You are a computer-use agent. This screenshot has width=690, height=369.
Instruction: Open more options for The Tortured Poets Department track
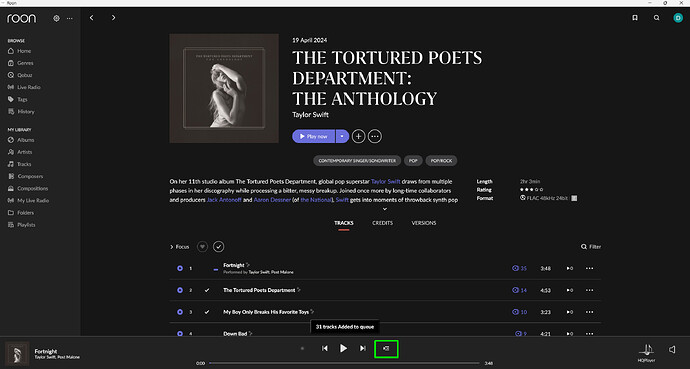(589, 290)
